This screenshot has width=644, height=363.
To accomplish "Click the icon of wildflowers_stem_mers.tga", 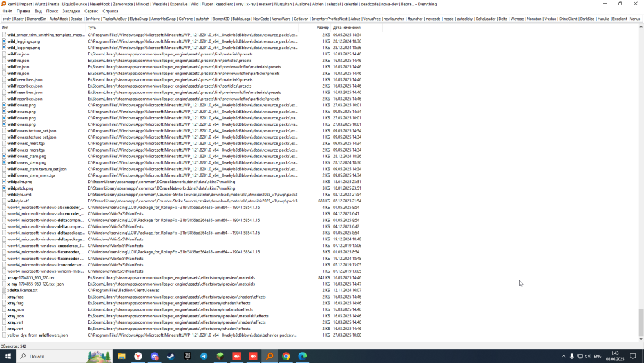I will coord(4,175).
